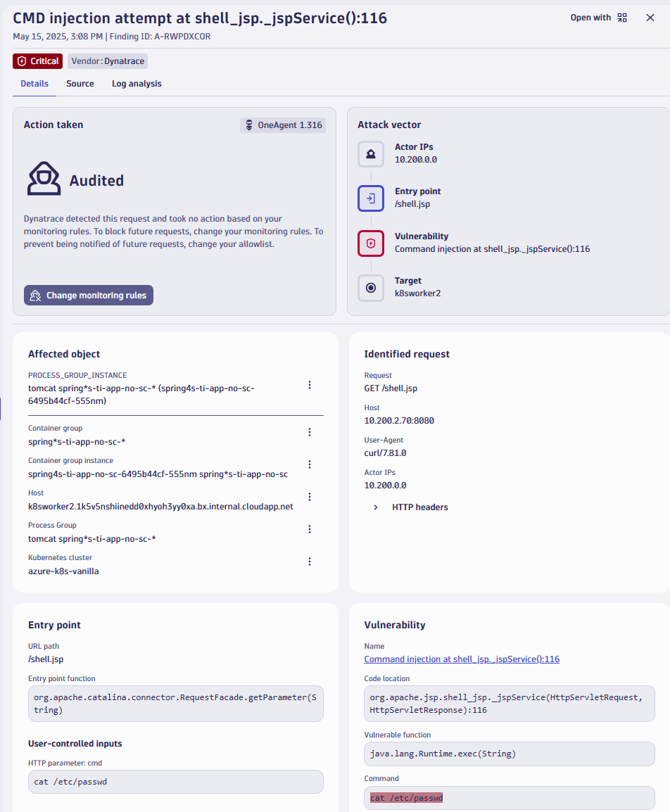Select the Entry point door icon

click(371, 198)
